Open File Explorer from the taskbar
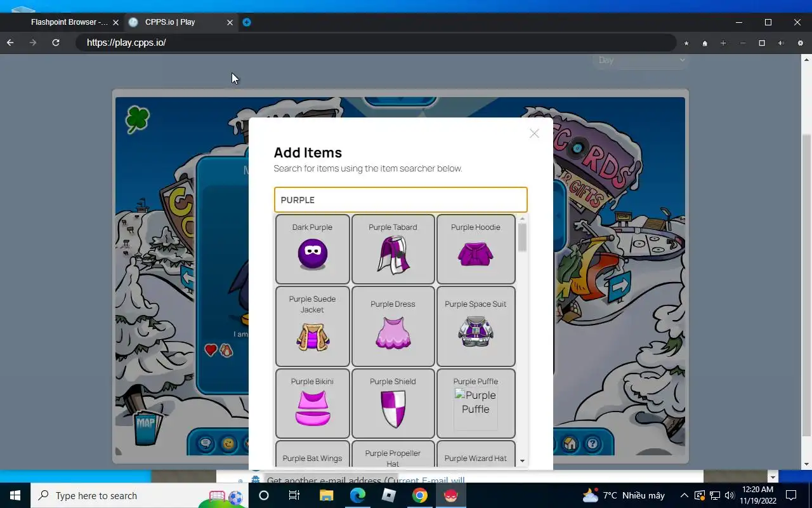The image size is (812, 508). (326, 495)
